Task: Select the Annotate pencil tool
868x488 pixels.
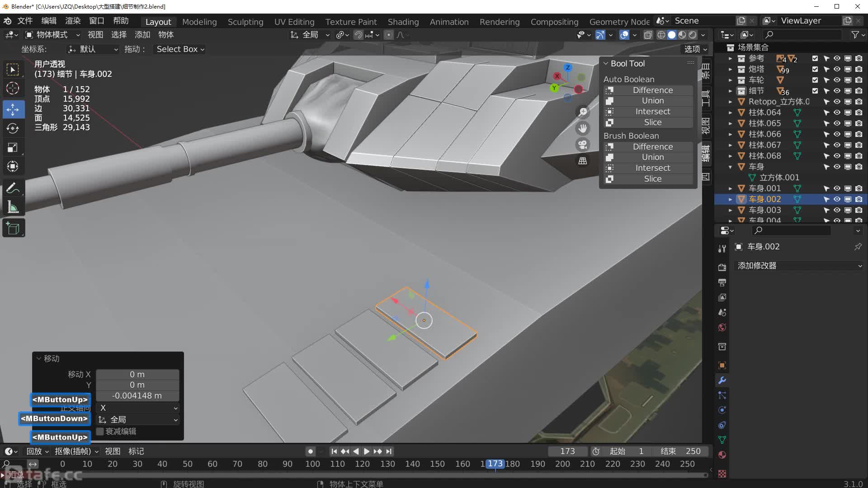Action: tap(13, 188)
